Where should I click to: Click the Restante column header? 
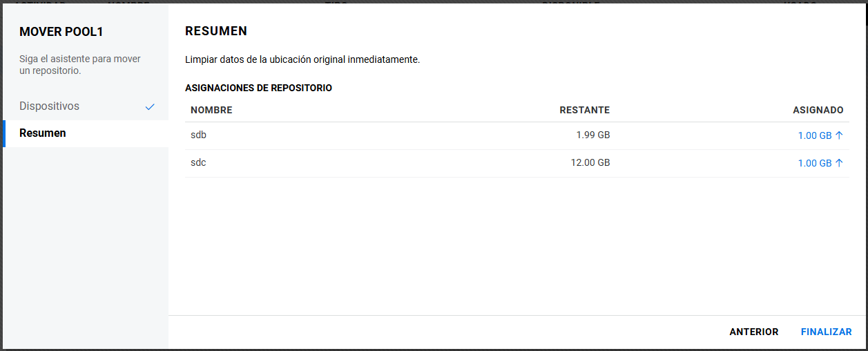pos(584,111)
